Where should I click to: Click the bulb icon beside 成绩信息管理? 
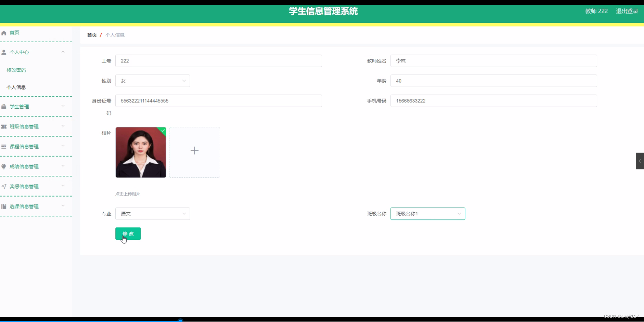(x=4, y=166)
